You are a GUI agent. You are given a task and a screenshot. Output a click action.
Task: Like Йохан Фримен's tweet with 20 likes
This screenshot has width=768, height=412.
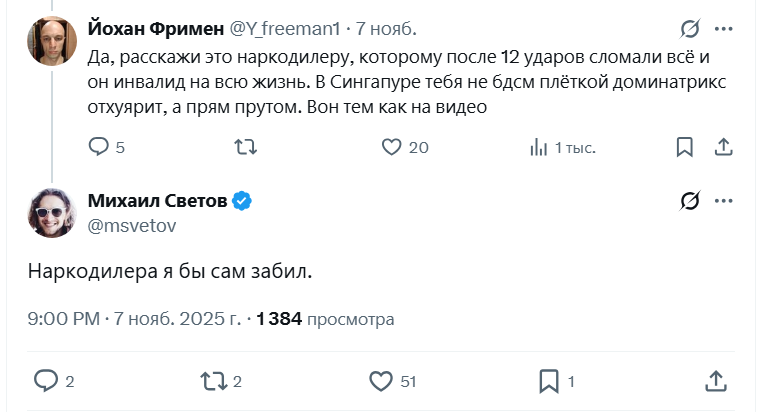[392, 147]
